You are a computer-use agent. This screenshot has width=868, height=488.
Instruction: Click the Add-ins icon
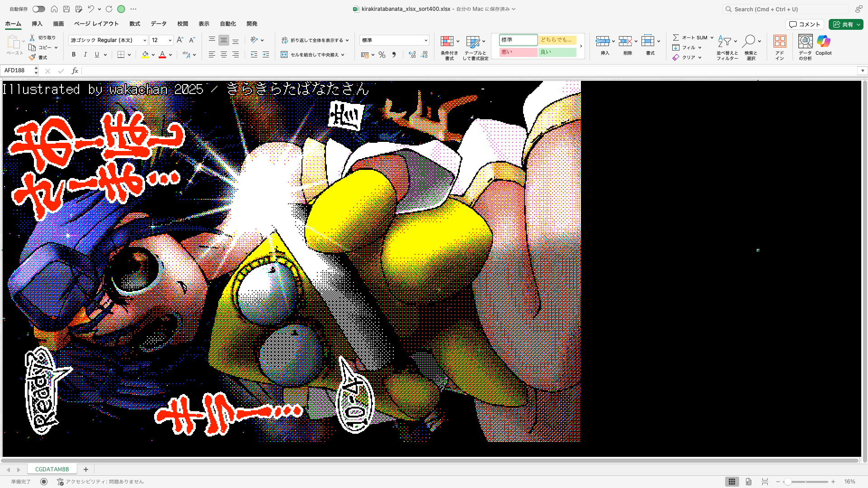780,42
